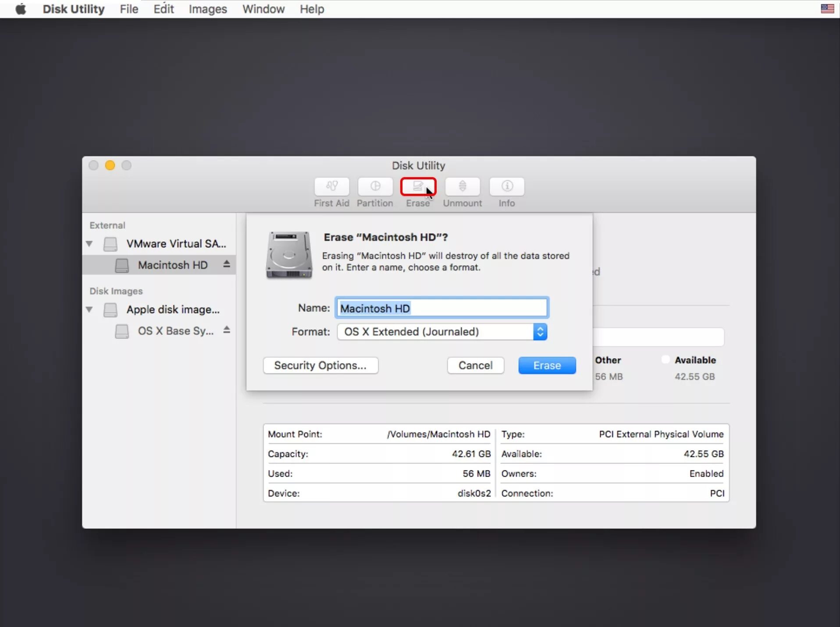Click the VMware Virtual SATA disk icon
840x627 pixels.
tap(110, 244)
